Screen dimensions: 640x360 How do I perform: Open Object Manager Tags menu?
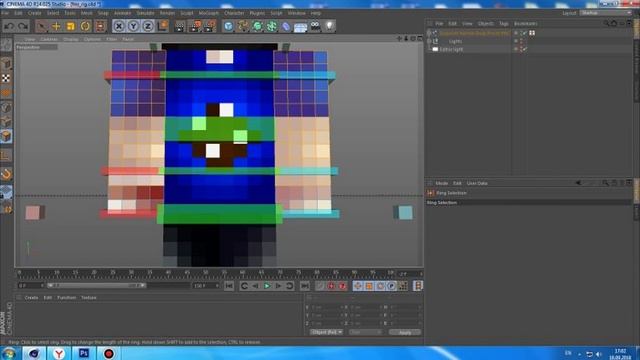tap(504, 24)
